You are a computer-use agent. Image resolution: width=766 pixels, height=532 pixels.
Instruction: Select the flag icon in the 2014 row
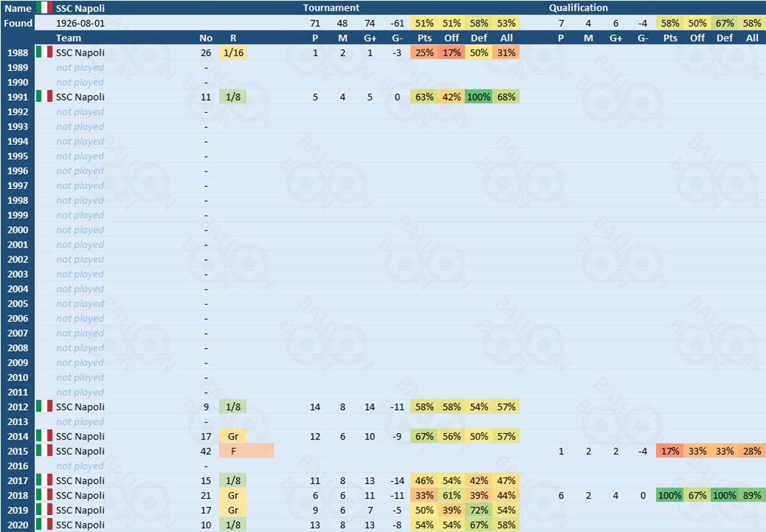(44, 437)
